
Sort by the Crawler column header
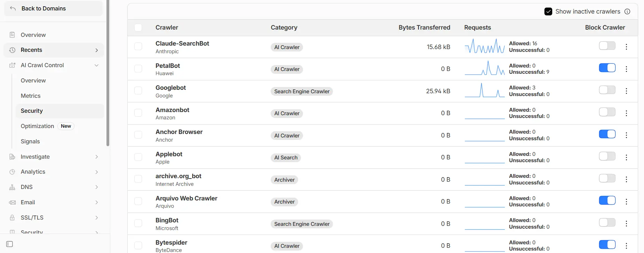pos(167,27)
